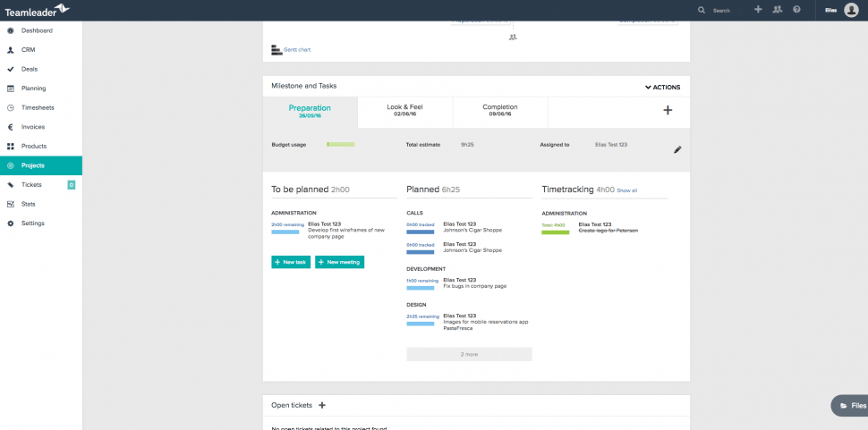Select the Look & Feel milestone tab
The image size is (868, 430).
pyautogui.click(x=405, y=112)
